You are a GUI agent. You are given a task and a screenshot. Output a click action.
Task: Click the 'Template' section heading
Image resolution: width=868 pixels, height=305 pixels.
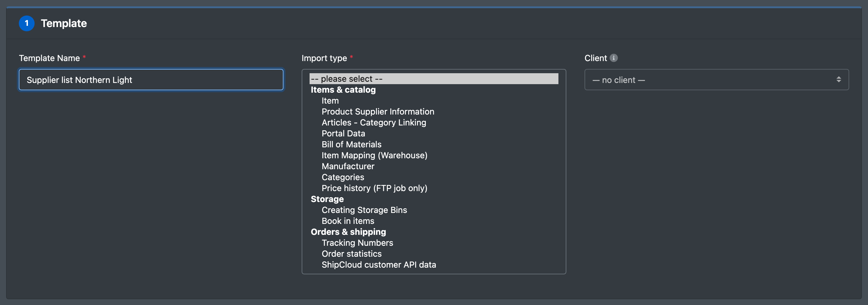click(x=64, y=23)
